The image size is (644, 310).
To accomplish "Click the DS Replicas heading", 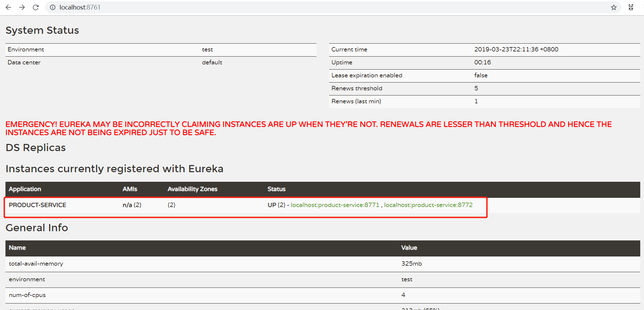I will [36, 148].
